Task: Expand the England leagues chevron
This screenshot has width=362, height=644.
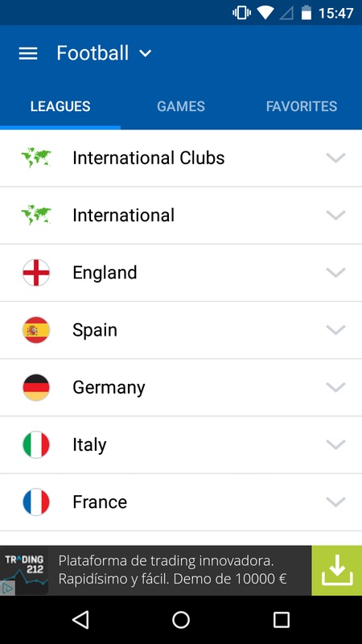Action: pos(335,272)
